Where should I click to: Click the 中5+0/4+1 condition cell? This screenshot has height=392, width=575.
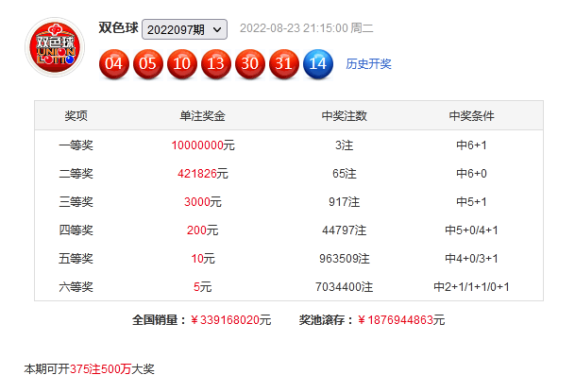pos(471,230)
